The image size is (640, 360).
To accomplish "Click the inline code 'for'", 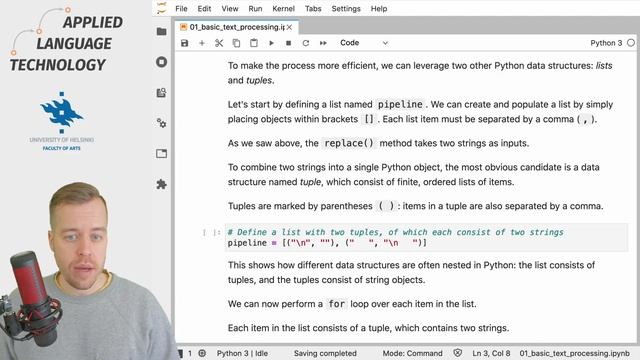I will point(337,304).
